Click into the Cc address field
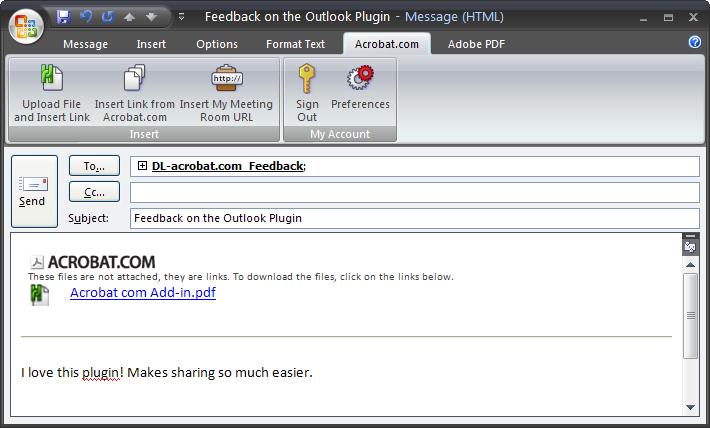 click(x=415, y=192)
